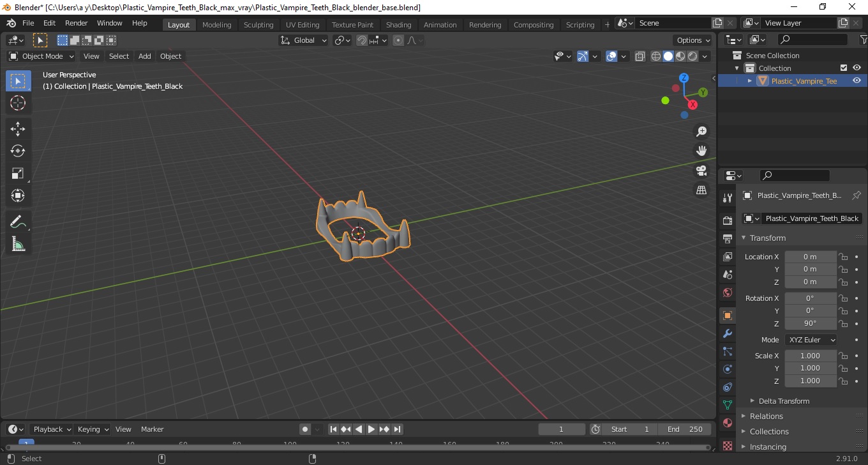Expand Delta Transform subpanel
Image resolution: width=868 pixels, height=465 pixels.
point(784,401)
